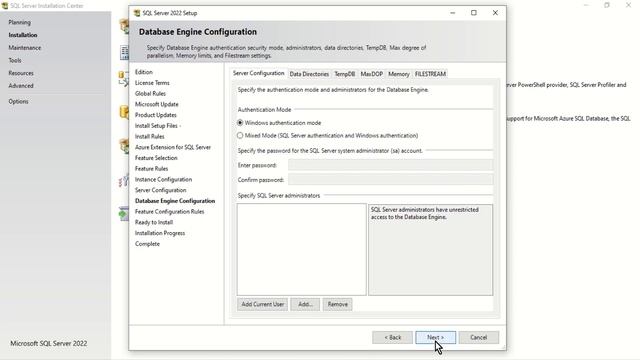
Task: Open the FILESTREAM tab
Action: point(430,74)
